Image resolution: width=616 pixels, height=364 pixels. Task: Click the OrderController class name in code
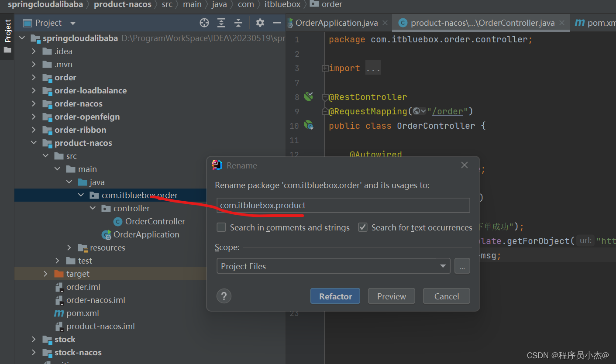pos(436,126)
